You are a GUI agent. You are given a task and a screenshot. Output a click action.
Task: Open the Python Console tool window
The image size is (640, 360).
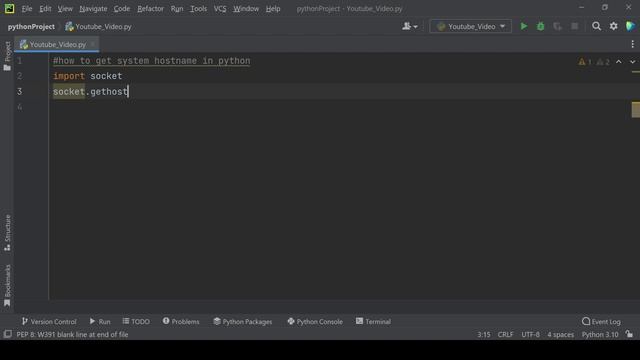pos(315,322)
